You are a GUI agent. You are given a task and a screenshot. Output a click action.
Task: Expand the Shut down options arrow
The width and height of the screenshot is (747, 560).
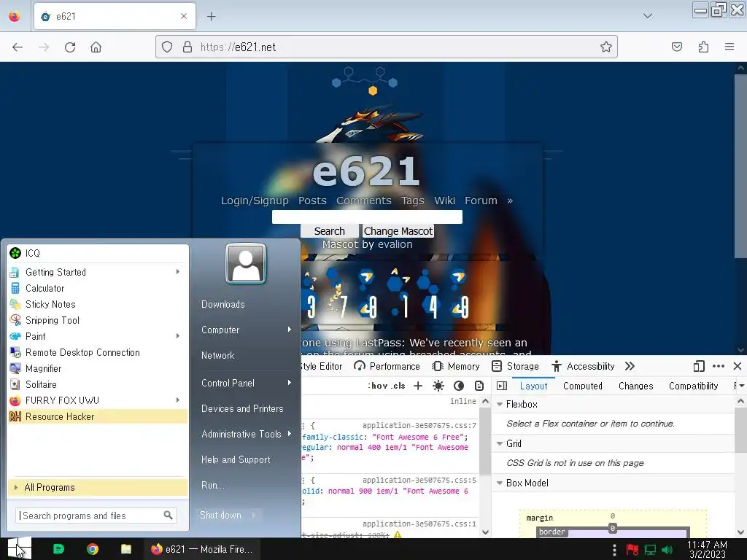point(253,516)
